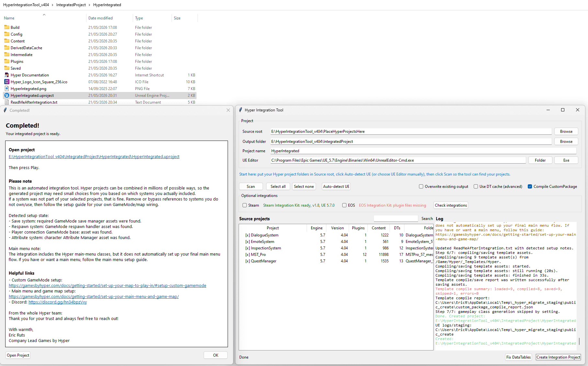The image size is (588, 366).
Task: Open the Discord invite link
Action: point(58,302)
